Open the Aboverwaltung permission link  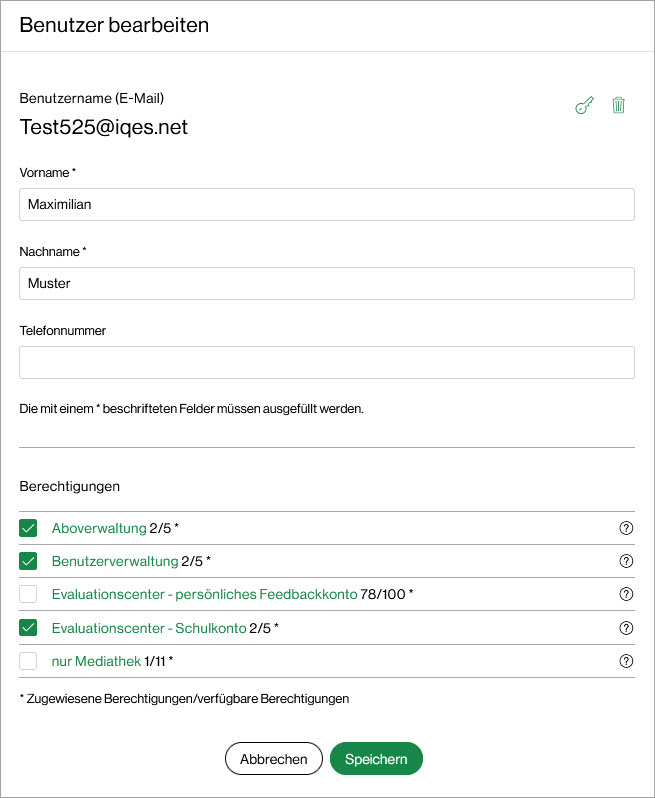pos(99,528)
